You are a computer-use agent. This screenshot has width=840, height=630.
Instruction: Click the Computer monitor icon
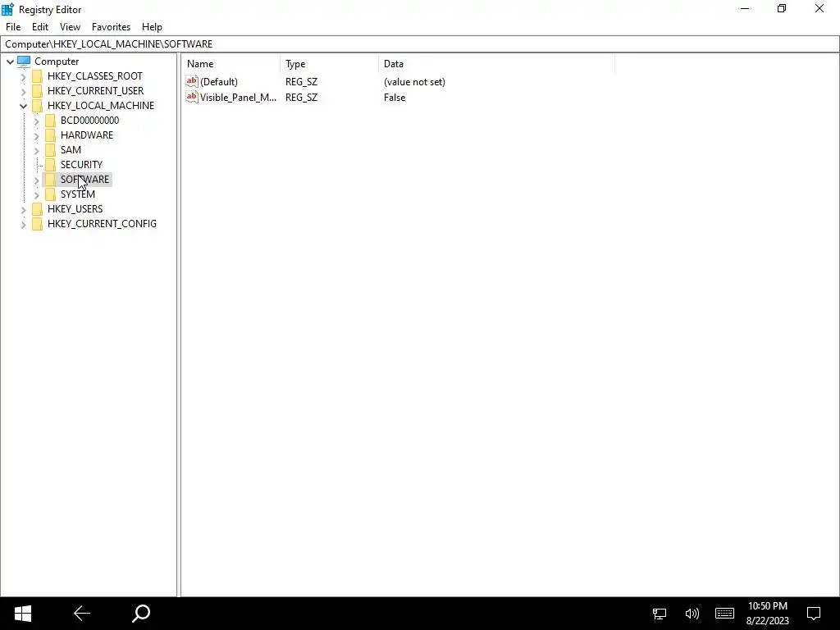[24, 62]
